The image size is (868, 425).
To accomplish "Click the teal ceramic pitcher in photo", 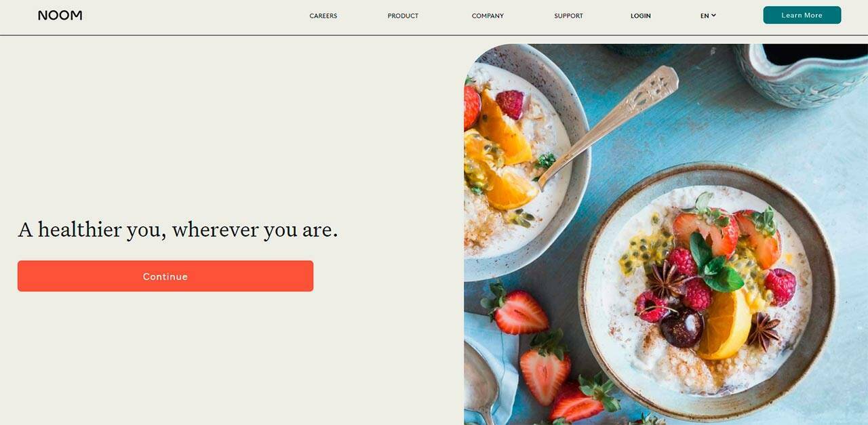I will (800, 74).
